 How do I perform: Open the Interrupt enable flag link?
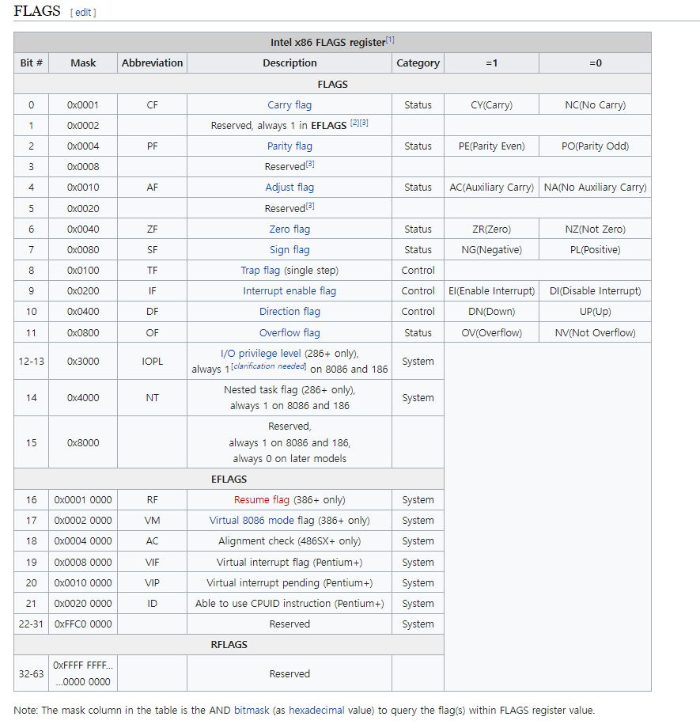coord(289,291)
